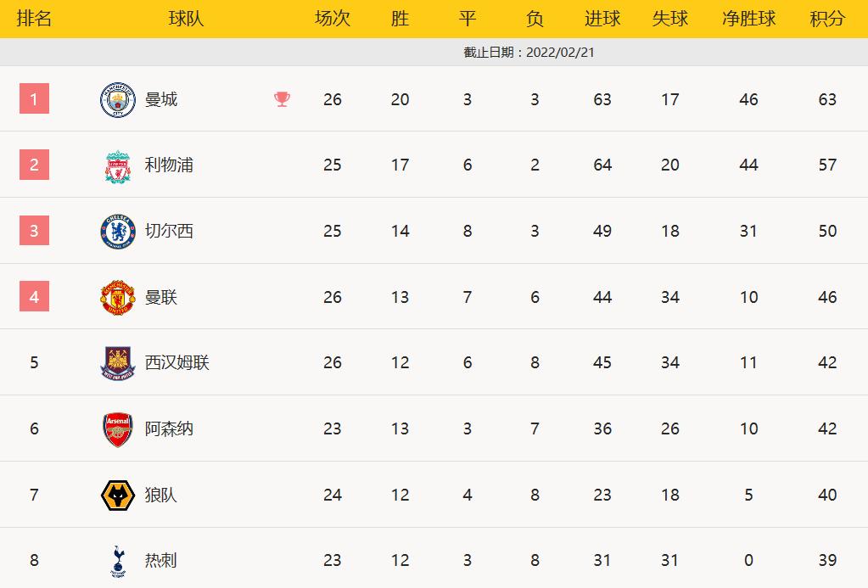
Task: Click the 净胜球 column header
Action: tap(748, 19)
